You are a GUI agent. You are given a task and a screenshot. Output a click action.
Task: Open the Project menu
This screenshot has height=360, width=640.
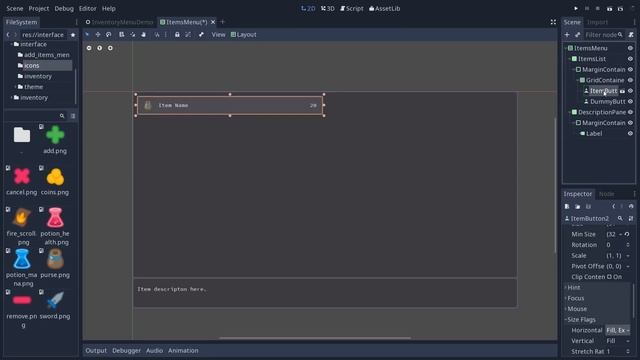39,9
